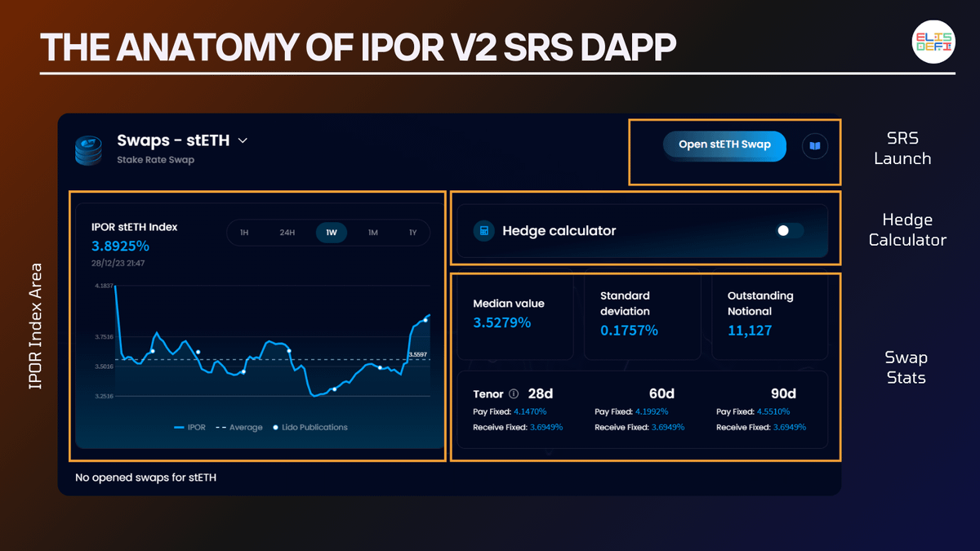Toggle the Hedge calculator switch

coord(789,231)
